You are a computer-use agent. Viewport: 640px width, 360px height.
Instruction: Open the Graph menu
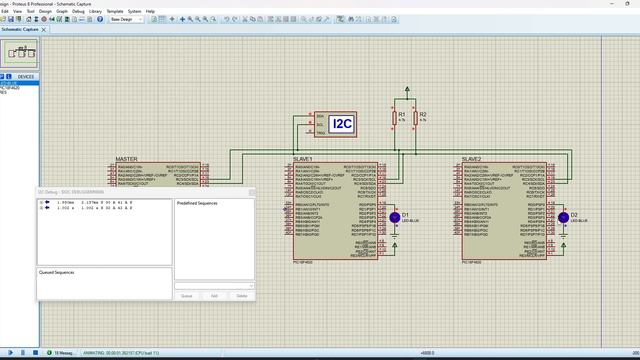(x=62, y=11)
